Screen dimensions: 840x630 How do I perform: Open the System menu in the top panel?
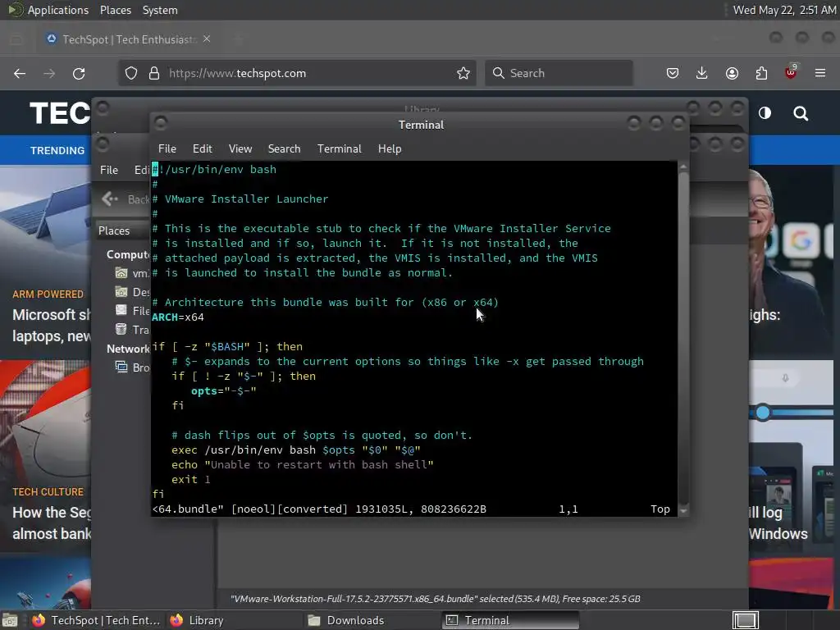(x=160, y=10)
